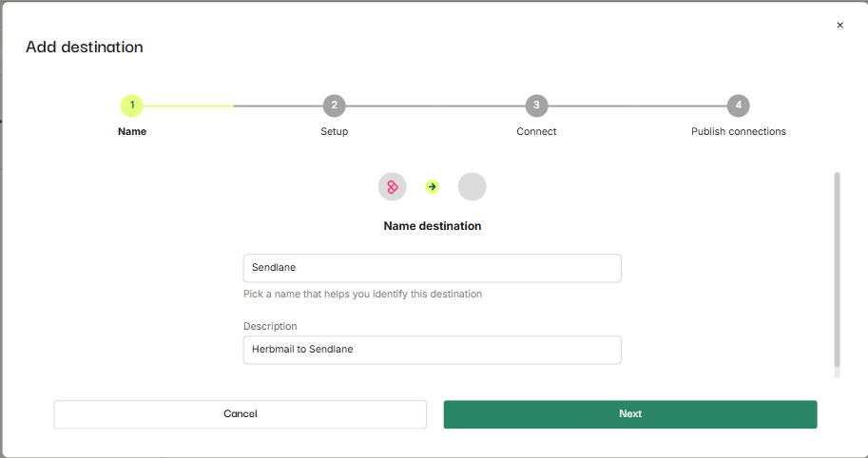Viewport: 868px width, 458px height.
Task: Click the empty gray destination circle
Action: pyautogui.click(x=473, y=187)
